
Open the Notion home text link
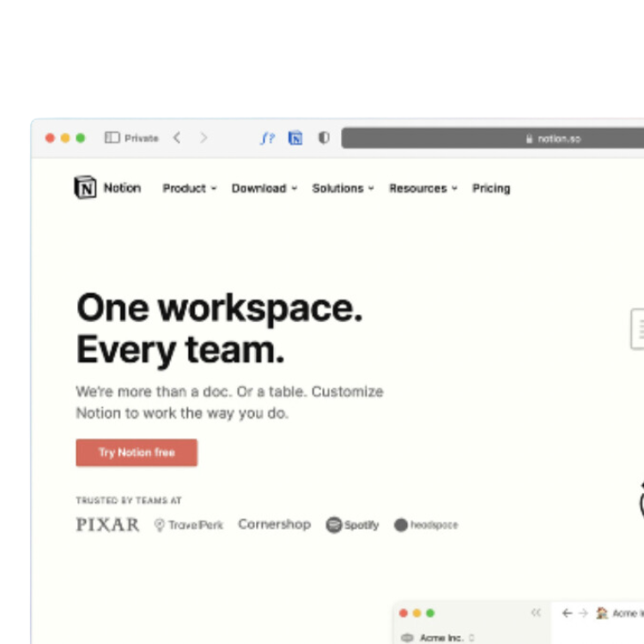[122, 188]
